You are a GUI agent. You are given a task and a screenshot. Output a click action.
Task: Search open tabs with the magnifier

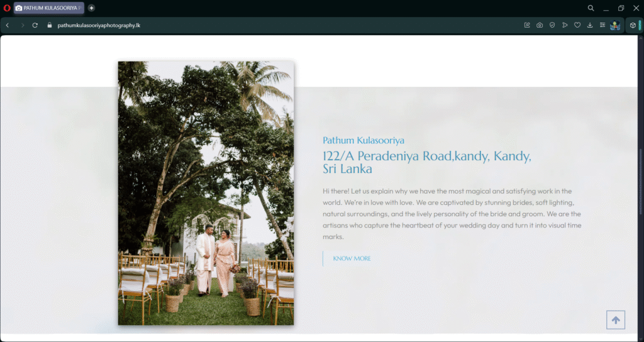591,8
